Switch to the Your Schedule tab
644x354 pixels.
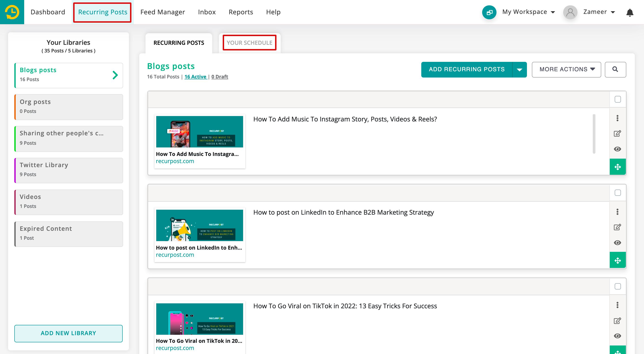(x=249, y=43)
